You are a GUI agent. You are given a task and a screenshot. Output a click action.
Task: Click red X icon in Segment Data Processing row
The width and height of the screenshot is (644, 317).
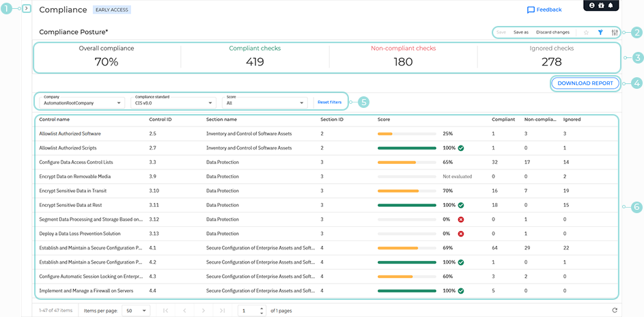(x=461, y=219)
